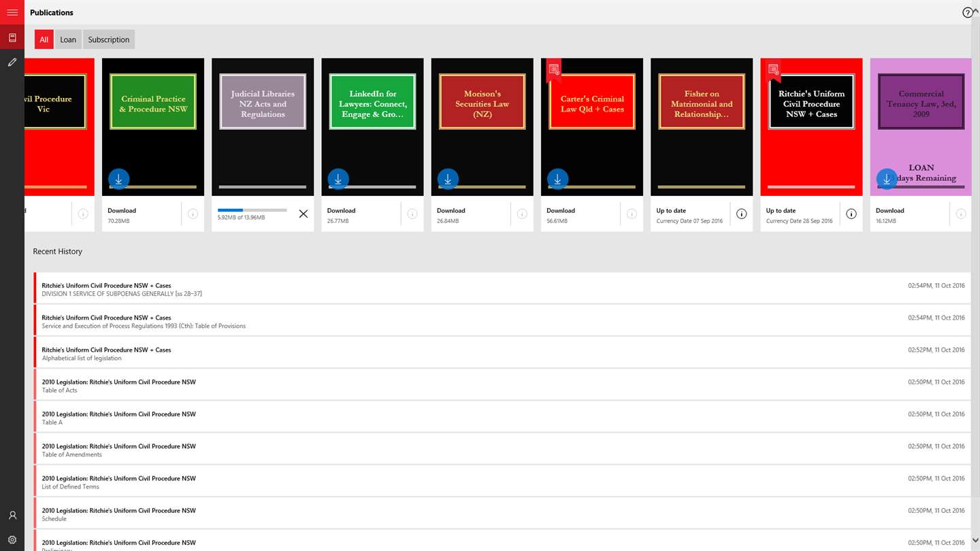This screenshot has width=980, height=551.
Task: Click Download label under Carter's Criminal Law
Action: coord(561,210)
